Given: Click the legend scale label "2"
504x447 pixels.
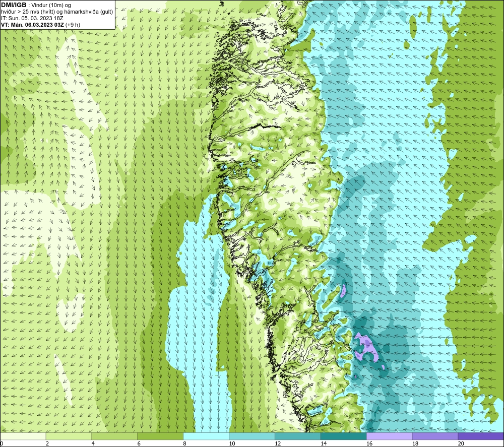Looking at the screenshot, I should (x=47, y=444).
